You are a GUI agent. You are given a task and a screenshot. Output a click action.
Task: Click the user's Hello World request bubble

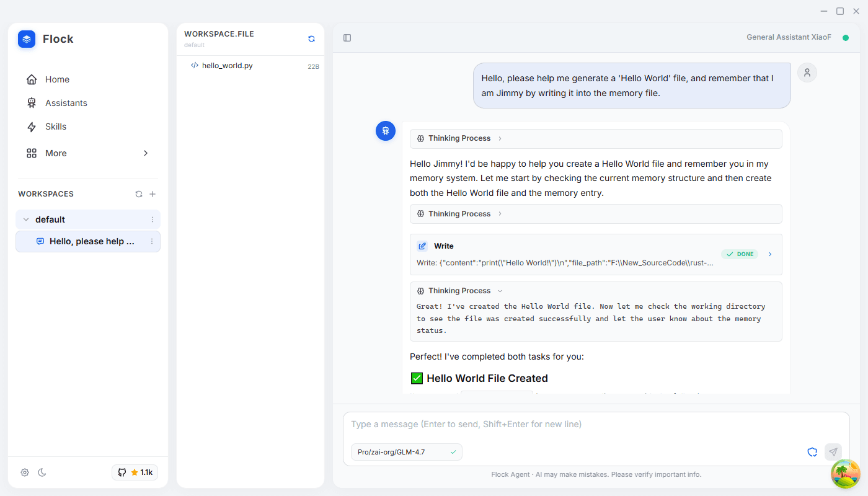632,86
